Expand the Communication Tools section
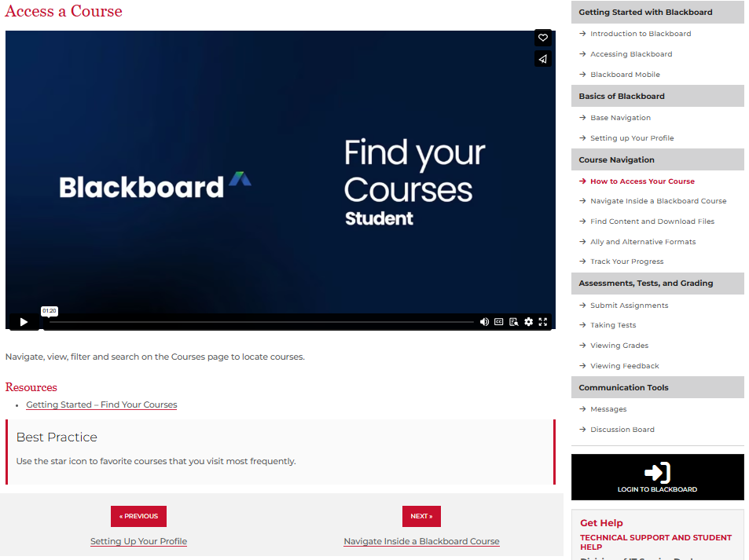This screenshot has width=749, height=560. click(657, 386)
